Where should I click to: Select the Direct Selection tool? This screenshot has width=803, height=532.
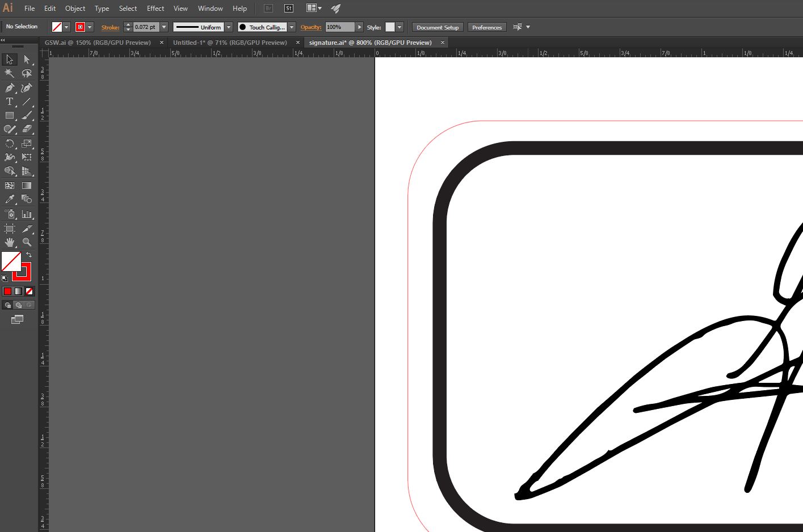pos(27,59)
